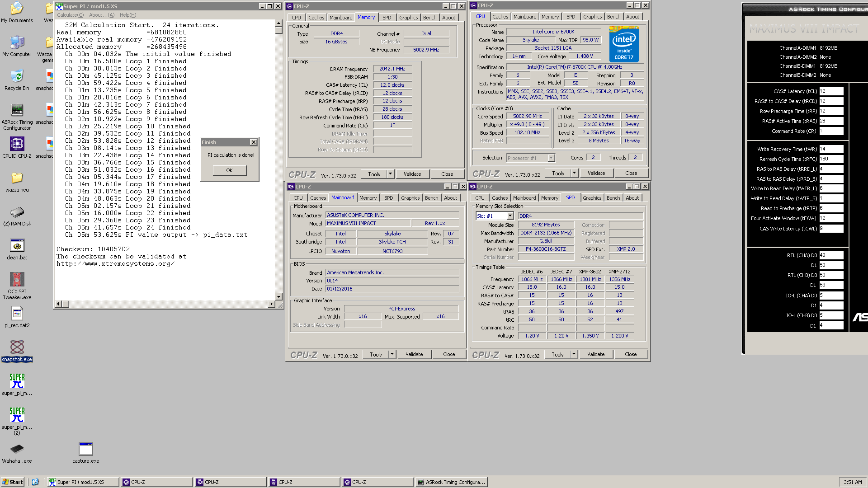The height and width of the screenshot is (488, 868).
Task: Open capture.exe on the desktop
Action: coord(85,449)
